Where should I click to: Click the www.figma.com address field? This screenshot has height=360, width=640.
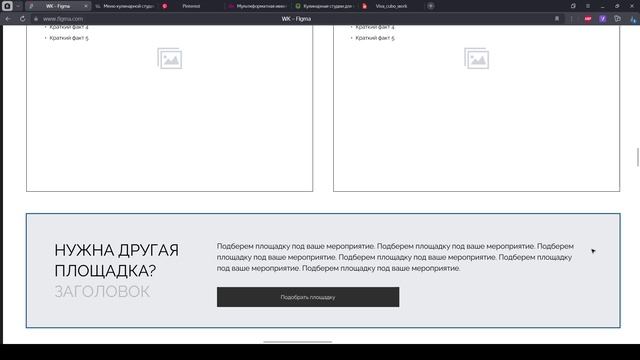point(63,19)
